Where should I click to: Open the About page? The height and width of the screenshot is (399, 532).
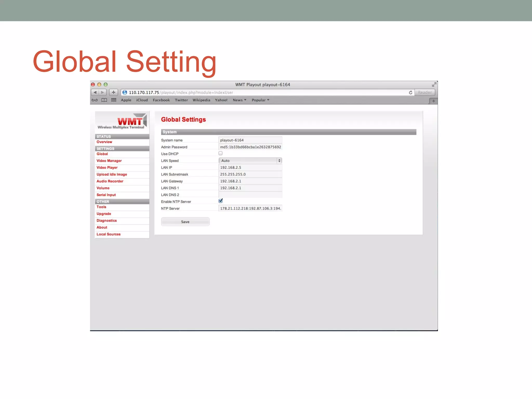click(x=102, y=228)
